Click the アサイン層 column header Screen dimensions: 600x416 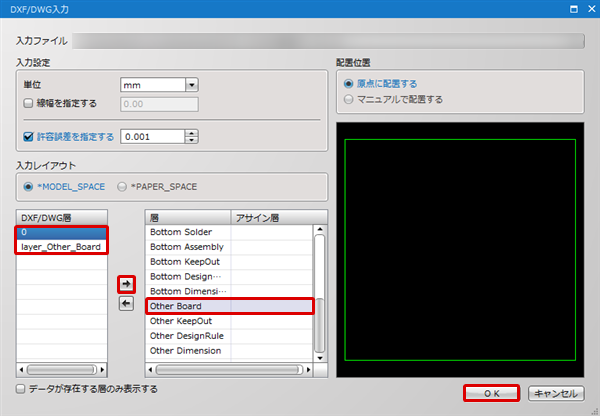(279, 218)
